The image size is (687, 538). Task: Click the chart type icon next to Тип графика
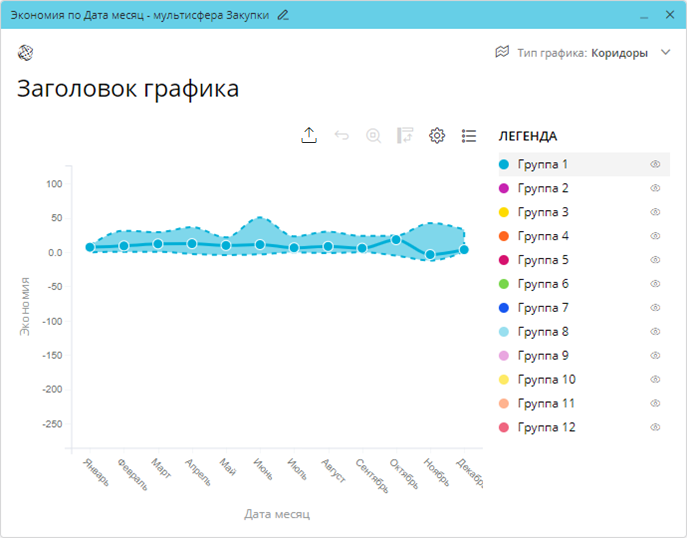pyautogui.click(x=502, y=53)
